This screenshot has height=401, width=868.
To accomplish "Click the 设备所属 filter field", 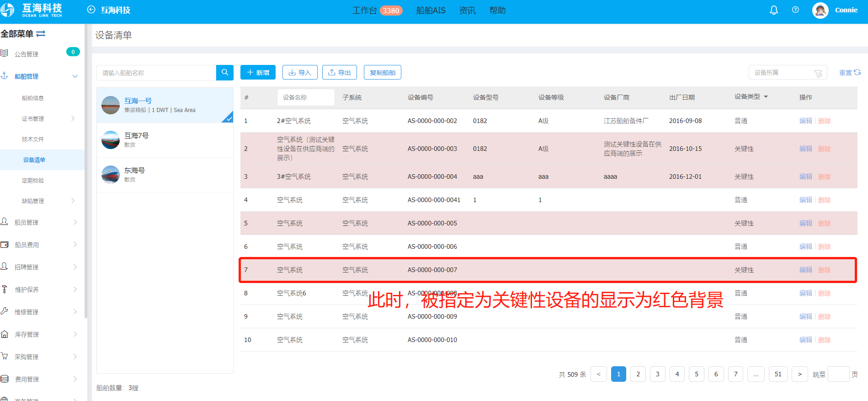I will tap(788, 73).
